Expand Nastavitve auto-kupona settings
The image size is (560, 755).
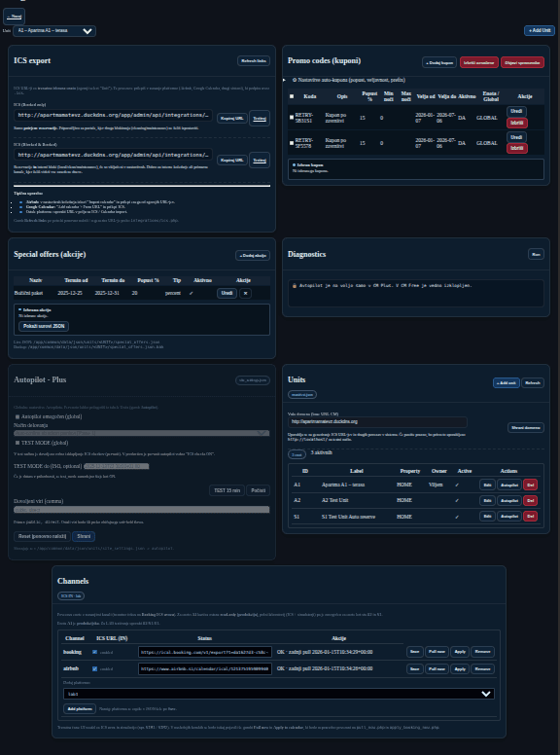349,80
